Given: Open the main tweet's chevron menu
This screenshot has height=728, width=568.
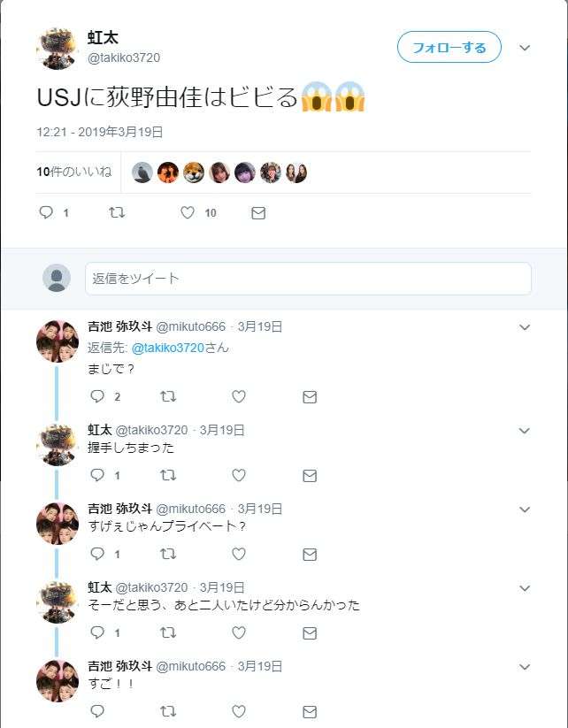Looking at the screenshot, I should (525, 48).
